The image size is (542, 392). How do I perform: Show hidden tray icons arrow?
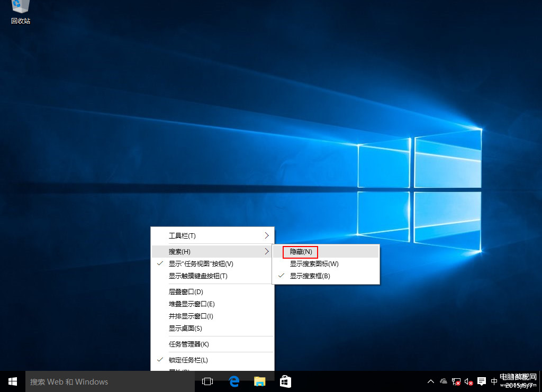pyautogui.click(x=431, y=381)
